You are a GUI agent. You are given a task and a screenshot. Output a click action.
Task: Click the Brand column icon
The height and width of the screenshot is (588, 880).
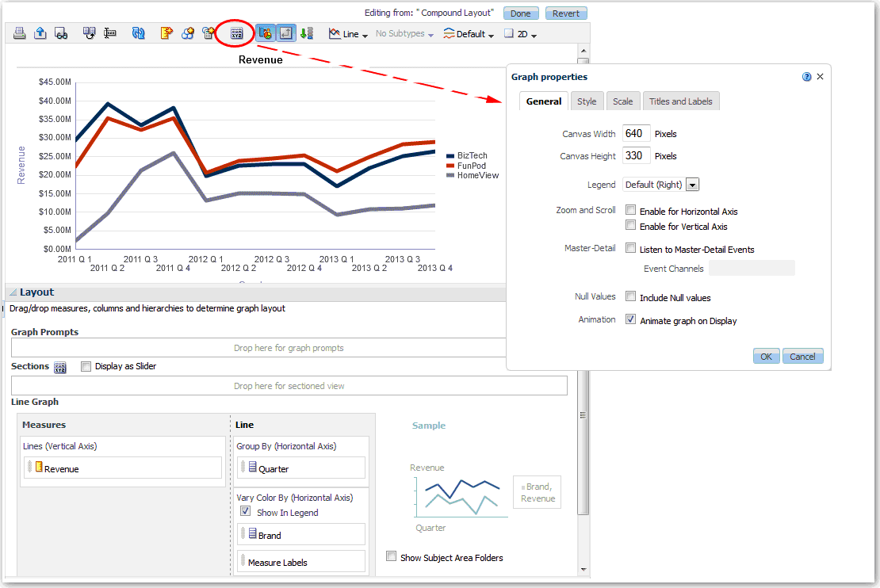click(253, 533)
